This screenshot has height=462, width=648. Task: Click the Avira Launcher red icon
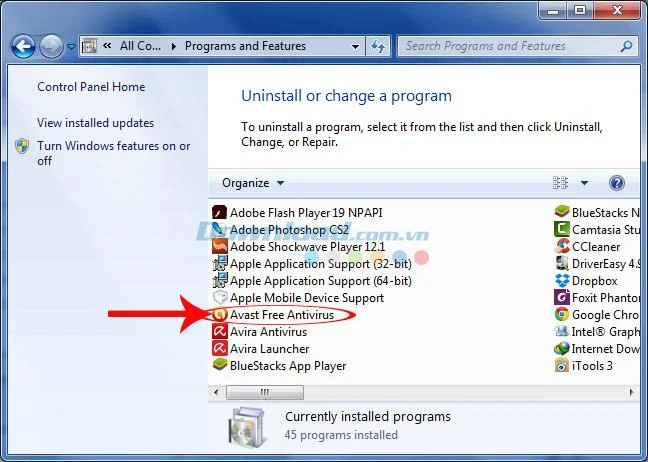point(219,348)
